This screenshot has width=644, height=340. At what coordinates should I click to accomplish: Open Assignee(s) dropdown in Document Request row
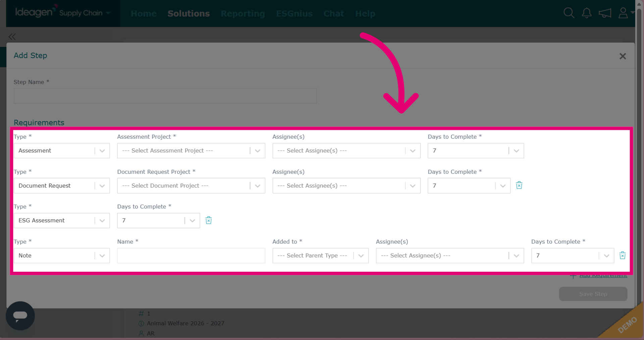point(346,186)
